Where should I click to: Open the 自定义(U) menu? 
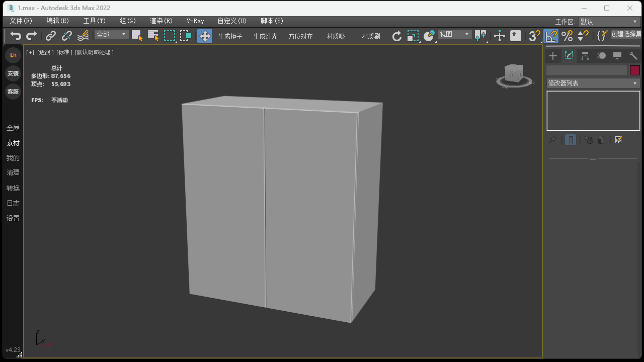pyautogui.click(x=232, y=21)
